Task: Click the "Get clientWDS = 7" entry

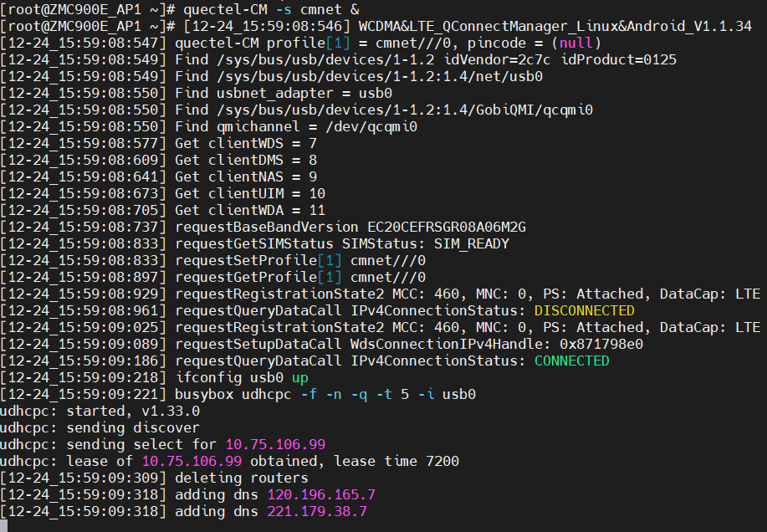Action: [x=246, y=143]
